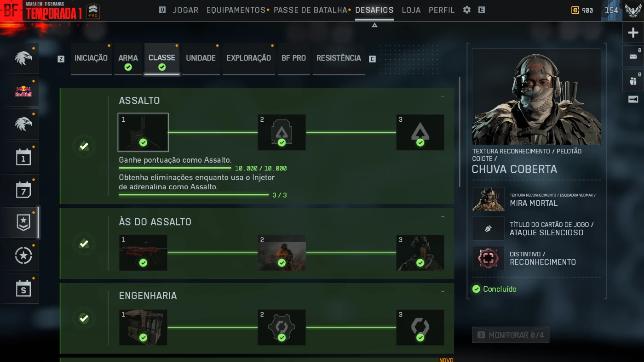Screen dimensions: 644x362
Task: Open the Passe de Batalha menu
Action: coord(310,10)
